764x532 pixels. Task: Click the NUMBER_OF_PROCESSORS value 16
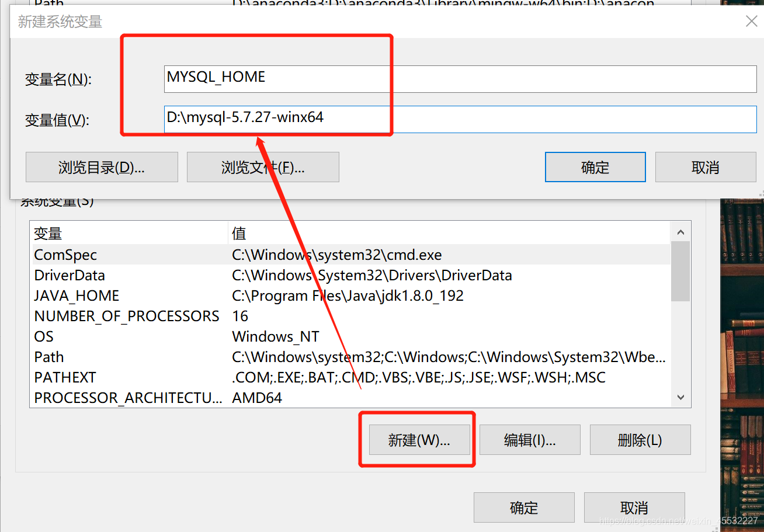(x=240, y=316)
